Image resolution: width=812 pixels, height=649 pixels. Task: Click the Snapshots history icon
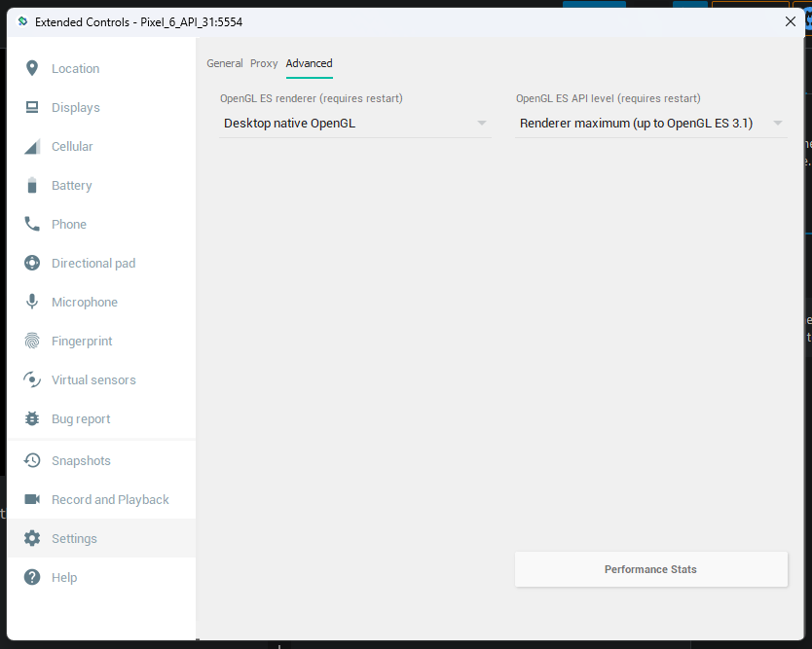(32, 460)
